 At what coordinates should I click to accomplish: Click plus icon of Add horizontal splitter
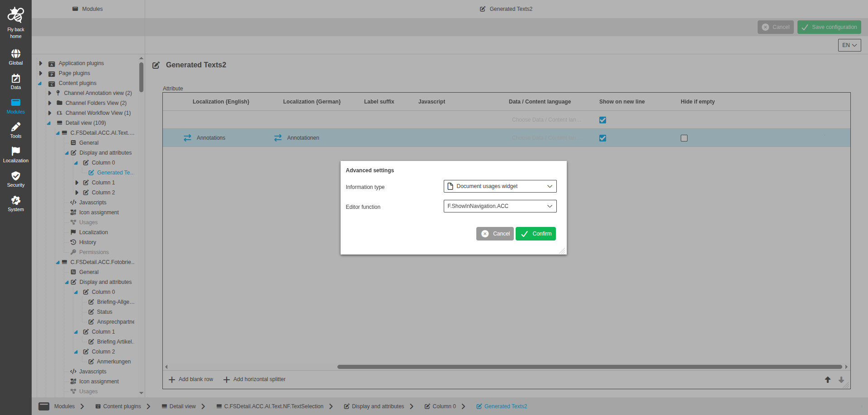[x=227, y=380]
